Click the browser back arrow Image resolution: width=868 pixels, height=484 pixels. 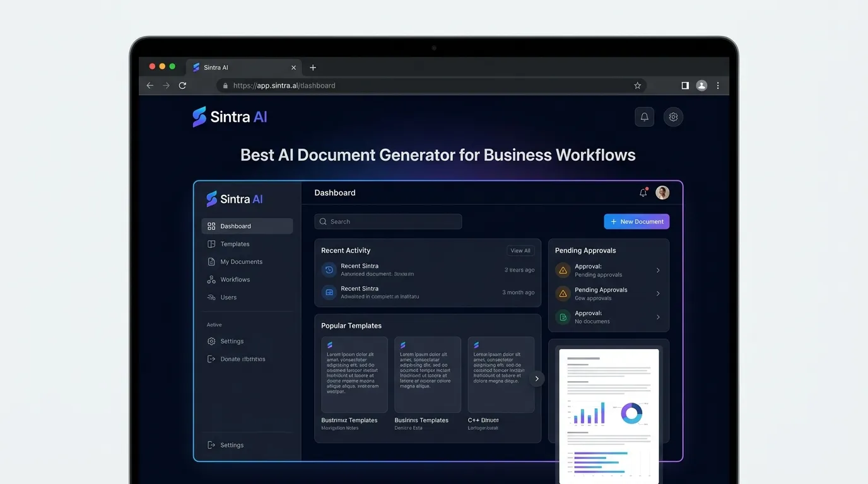click(x=150, y=86)
